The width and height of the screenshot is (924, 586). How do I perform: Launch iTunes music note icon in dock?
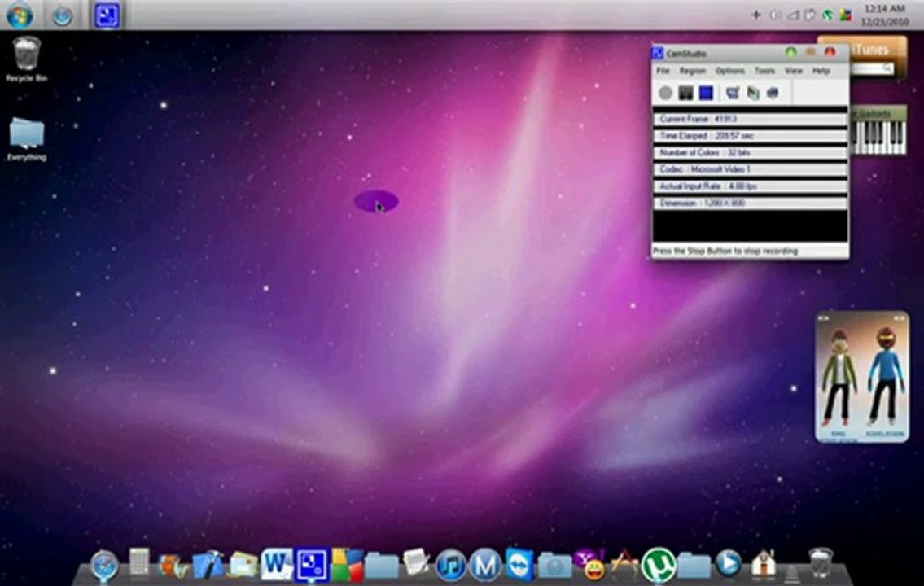click(451, 566)
